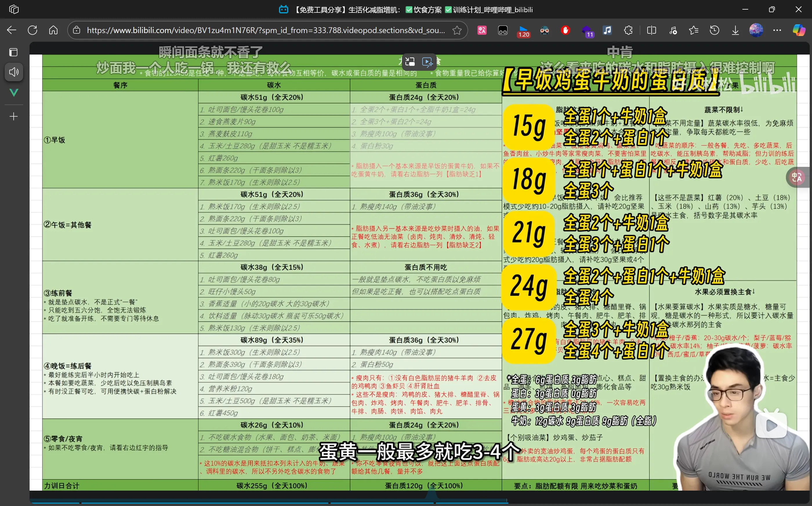The image size is (812, 506).
Task: Open the media control music-play toolbar icon
Action: [673, 30]
